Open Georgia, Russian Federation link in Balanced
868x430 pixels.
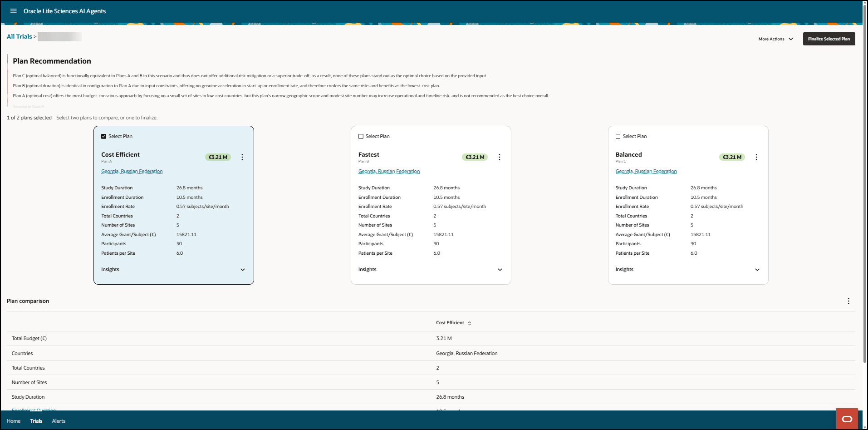[x=646, y=171]
